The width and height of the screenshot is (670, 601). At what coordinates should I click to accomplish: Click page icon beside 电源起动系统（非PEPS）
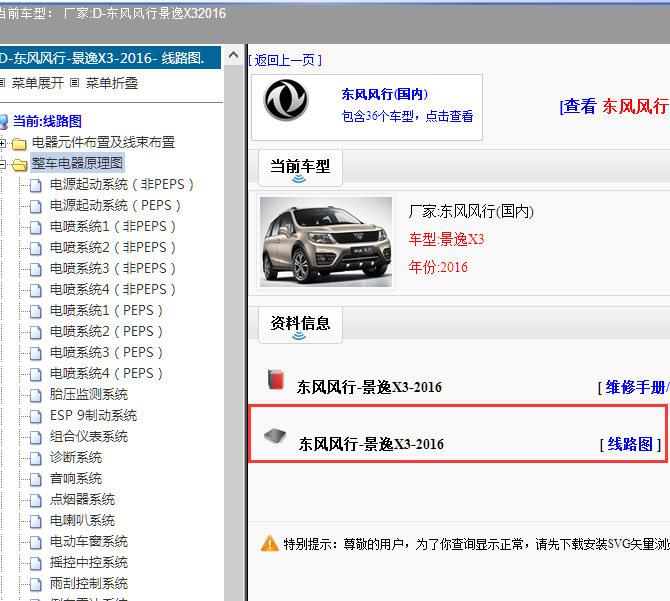coord(35,185)
